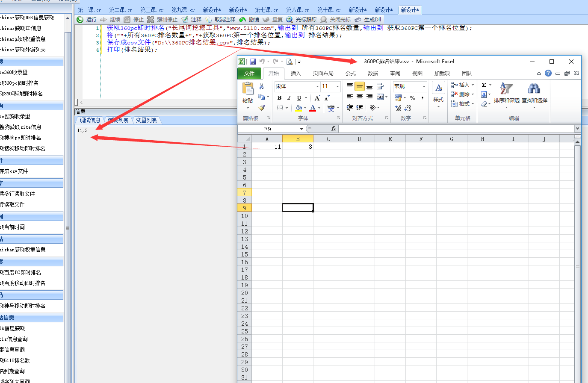Image resolution: width=588 pixels, height=383 pixels.
Task: Toggle center horizontal alignment button
Action: click(x=359, y=97)
